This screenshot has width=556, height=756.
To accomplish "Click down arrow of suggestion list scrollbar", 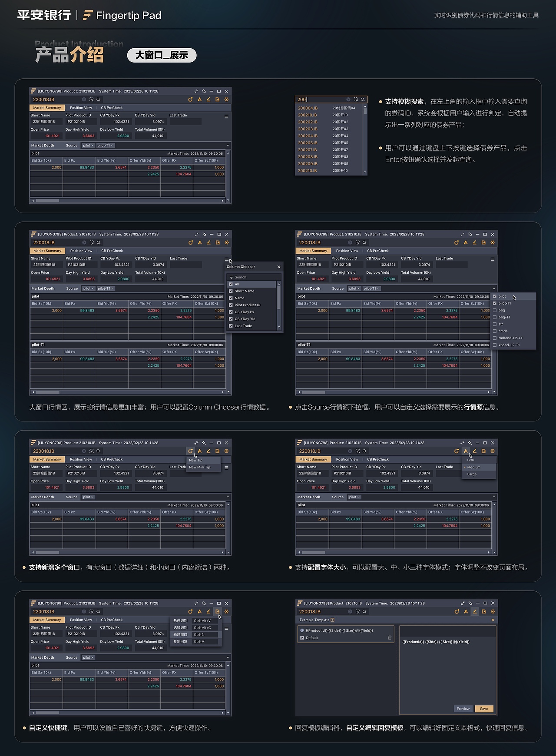I will pos(365,172).
